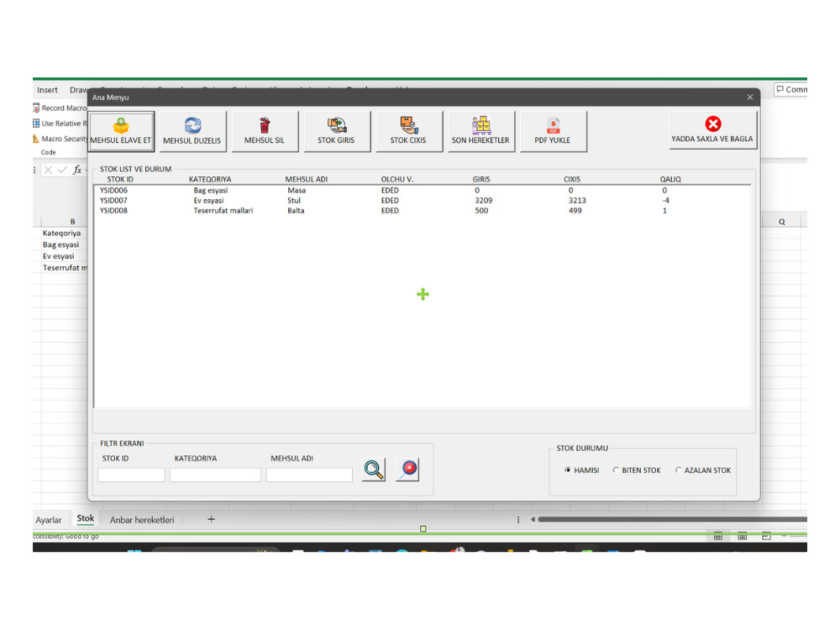Click the -4 QALIQ value
This screenshot has height=630, width=840.
click(x=666, y=201)
